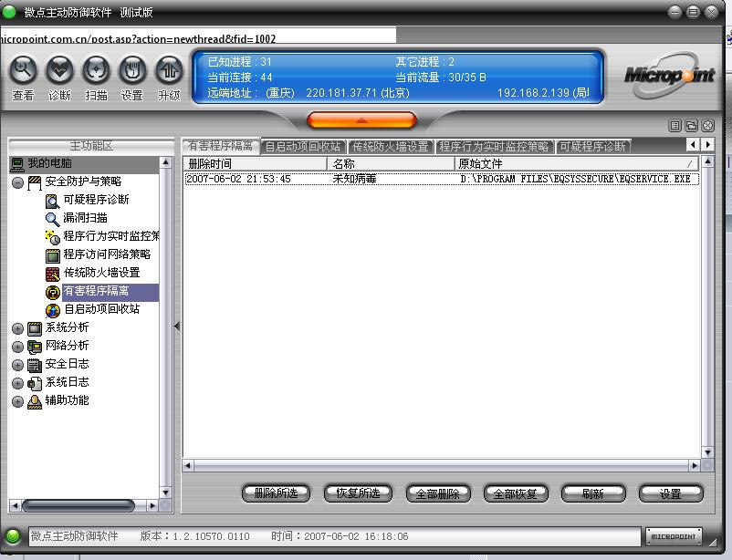732x560 pixels.
Task: Expand the 辅助功能 tree node
Action: click(x=17, y=401)
